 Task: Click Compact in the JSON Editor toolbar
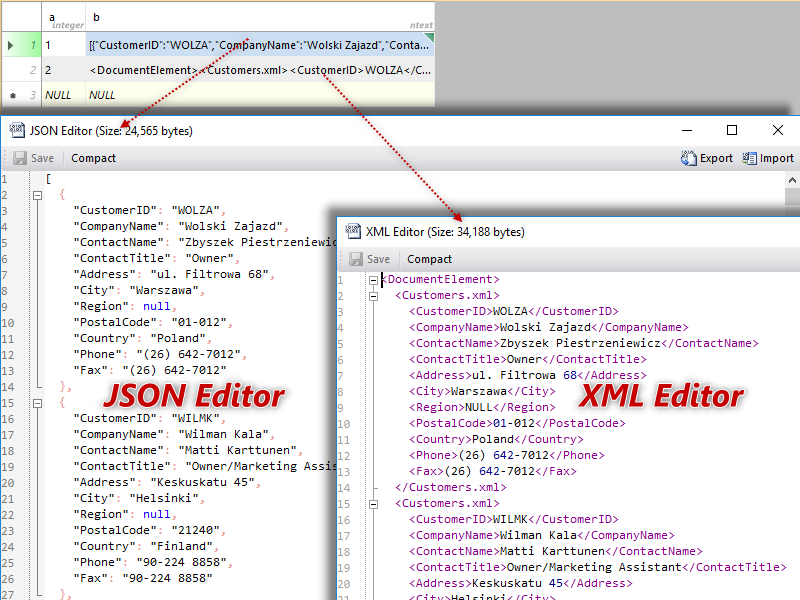pos(93,158)
